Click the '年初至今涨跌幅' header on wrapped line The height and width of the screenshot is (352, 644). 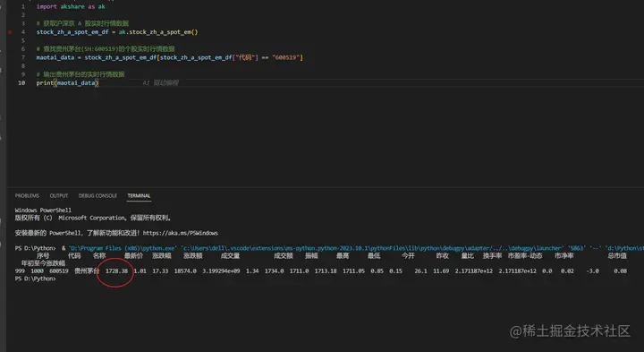[x=43, y=263]
